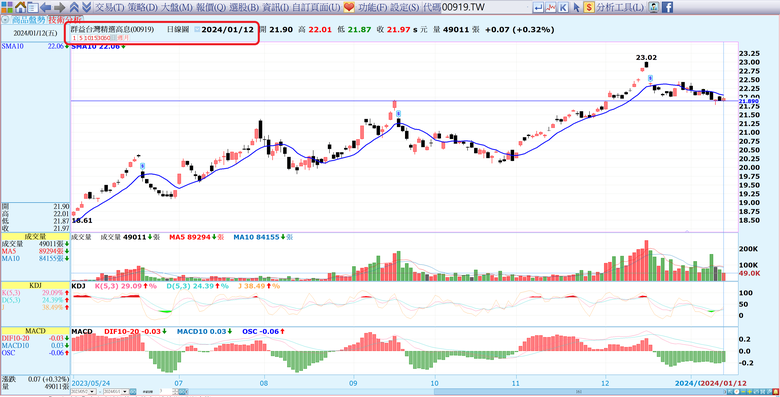
Task: Click the orange S icon
Action: 589,7
